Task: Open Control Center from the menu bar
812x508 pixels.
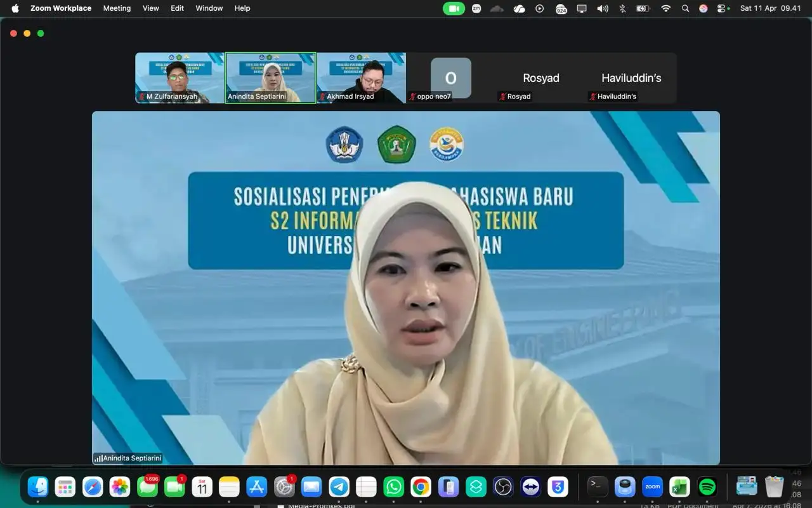Action: [x=722, y=8]
